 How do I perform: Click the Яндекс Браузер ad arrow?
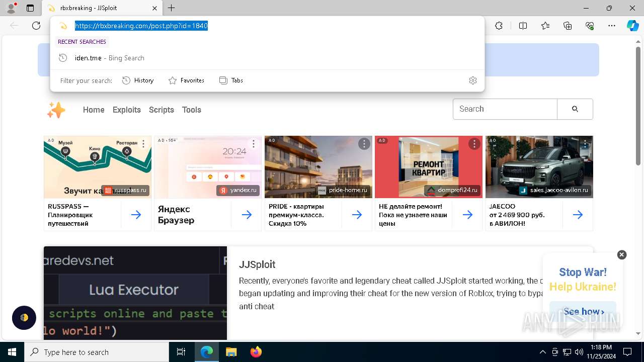[247, 215]
